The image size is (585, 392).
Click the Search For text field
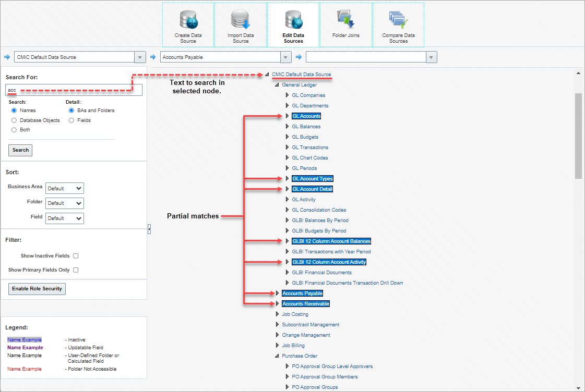(x=74, y=90)
